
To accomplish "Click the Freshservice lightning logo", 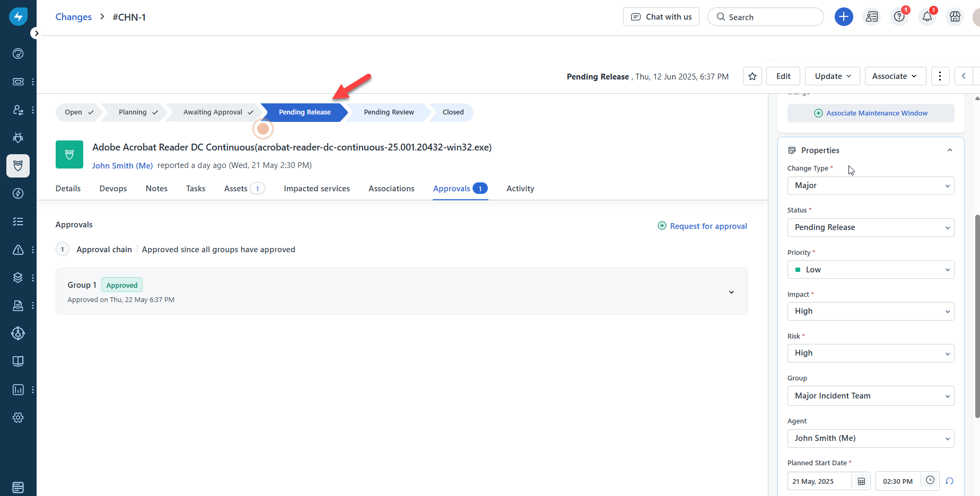I will pos(18,16).
